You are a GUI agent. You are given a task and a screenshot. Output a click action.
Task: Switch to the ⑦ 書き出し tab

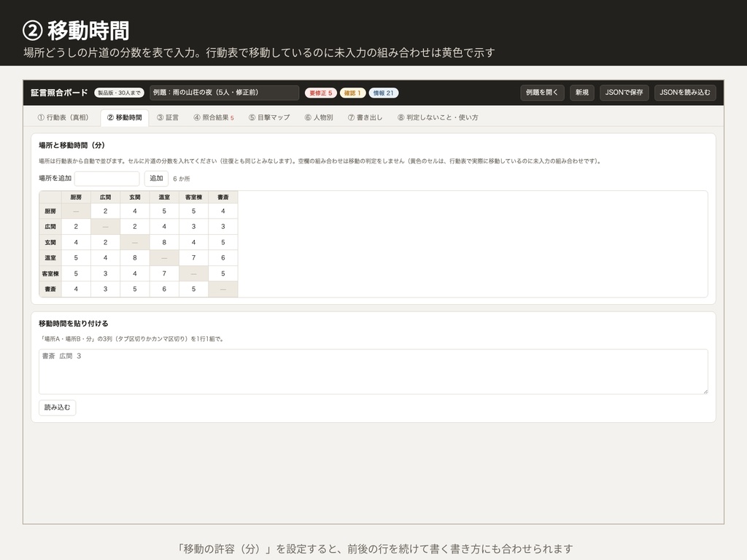point(365,117)
